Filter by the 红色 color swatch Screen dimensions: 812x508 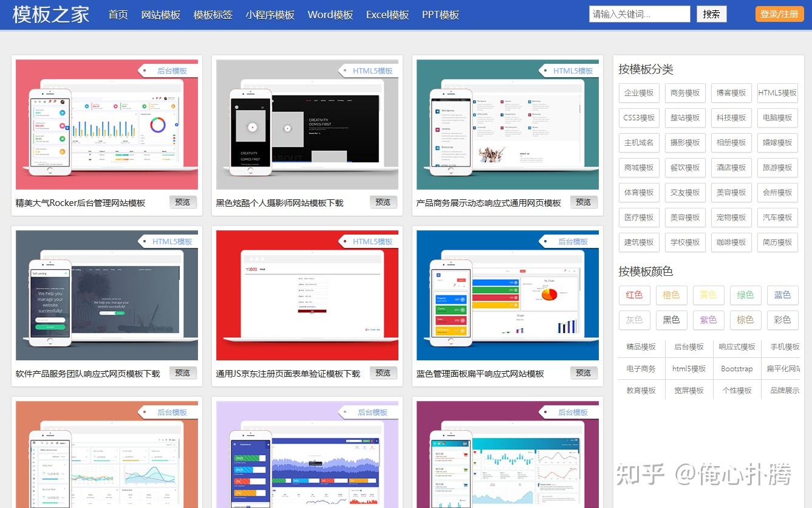[634, 295]
